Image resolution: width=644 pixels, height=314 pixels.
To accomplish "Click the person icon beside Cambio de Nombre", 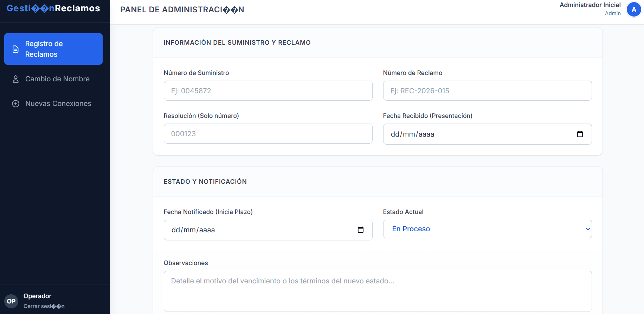I will (15, 79).
